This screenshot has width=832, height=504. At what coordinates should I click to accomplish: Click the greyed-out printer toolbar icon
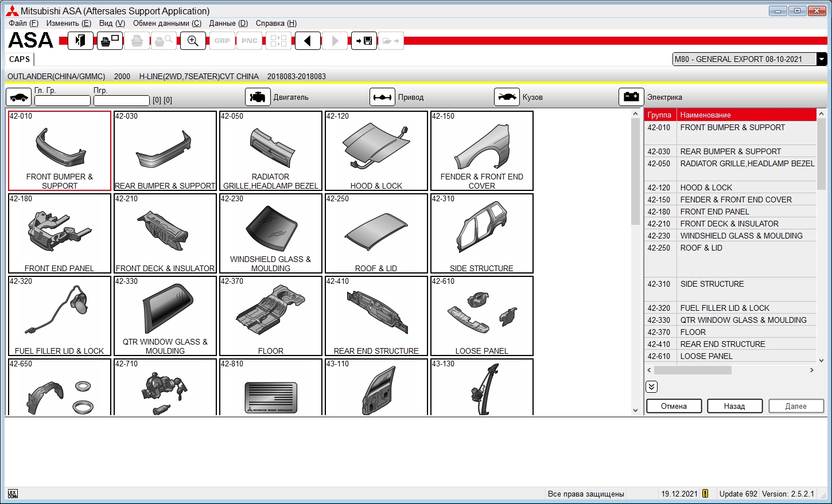137,41
